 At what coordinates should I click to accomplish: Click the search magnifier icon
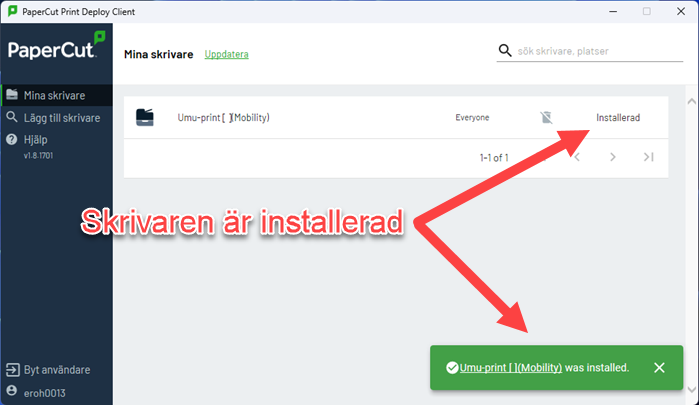pos(505,50)
